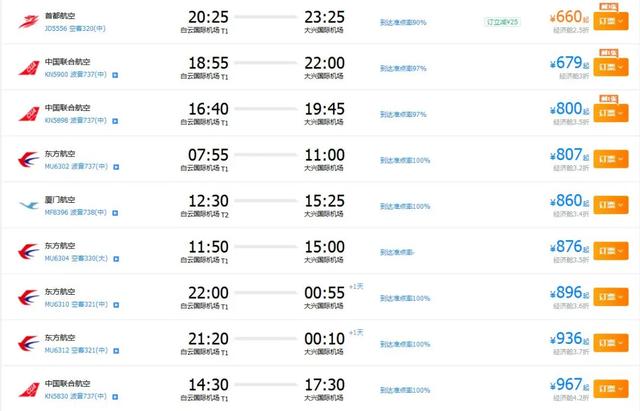Click the Capital Airlines logo on the 20:25 flight
Screen dimensions: 640x411
pos(29,22)
